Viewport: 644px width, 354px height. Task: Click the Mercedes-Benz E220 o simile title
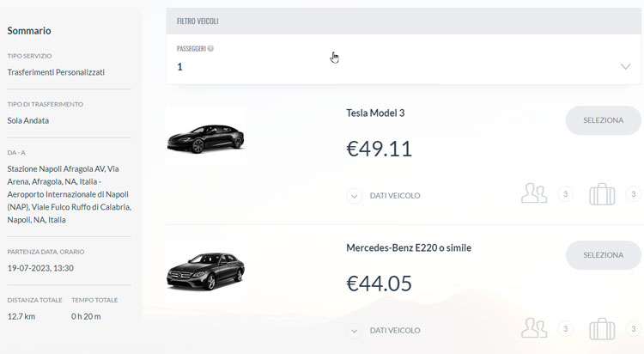(x=409, y=248)
